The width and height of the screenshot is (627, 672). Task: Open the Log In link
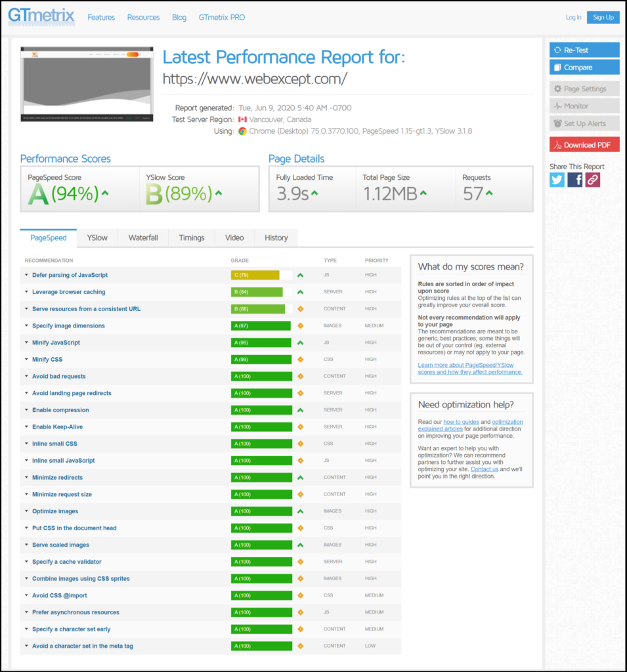573,18
